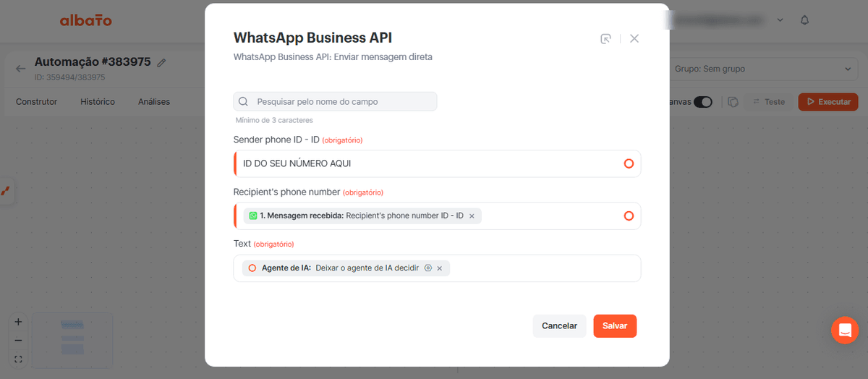The height and width of the screenshot is (379, 868).
Task: Click the circle icon in Recipient's phone field
Action: point(629,216)
